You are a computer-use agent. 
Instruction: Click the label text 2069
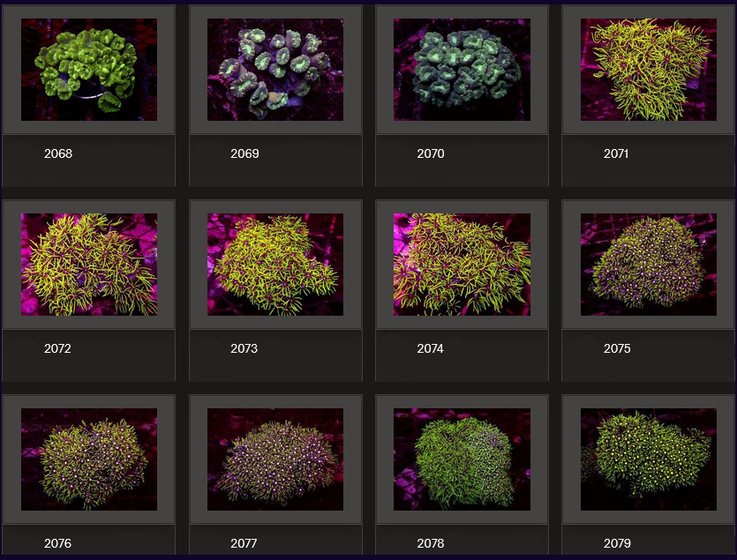(244, 153)
